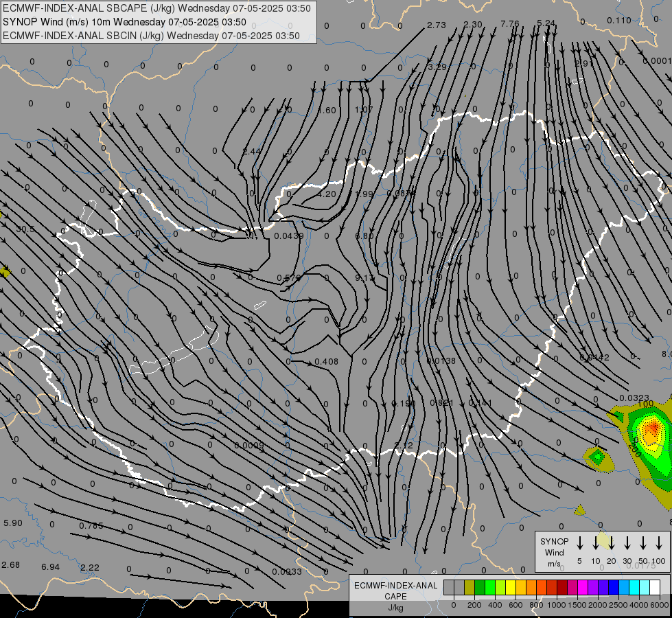Click the map value 9.17
Image resolution: width=672 pixels, height=618 pixels.
pyautogui.click(x=364, y=278)
